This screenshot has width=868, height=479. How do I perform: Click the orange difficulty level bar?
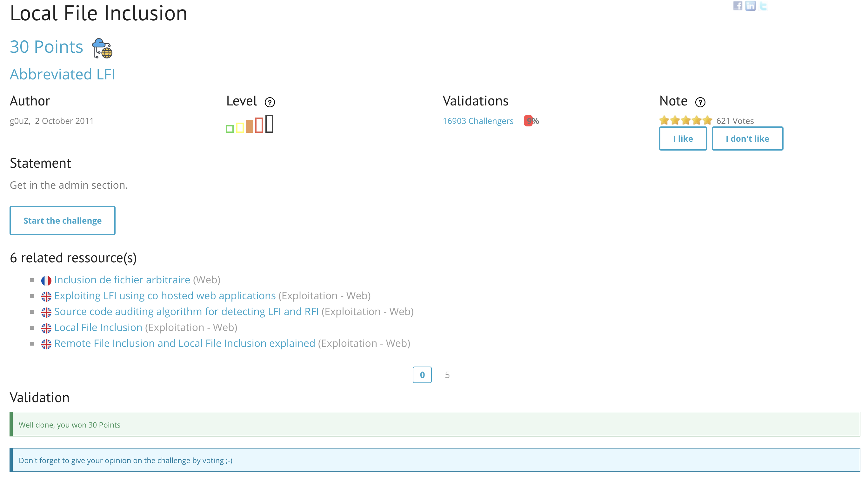[249, 126]
